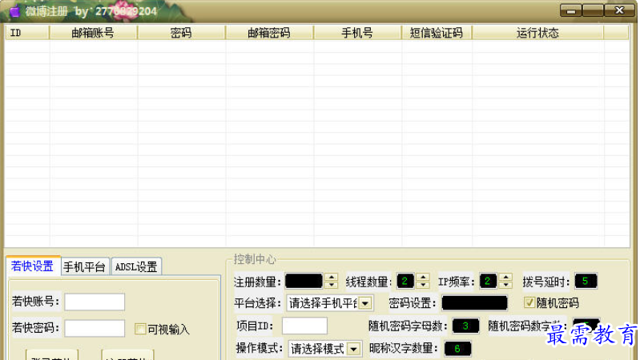The image size is (644, 360).
Task: Decrease 线程数量 with down arrow
Action: 423,285
